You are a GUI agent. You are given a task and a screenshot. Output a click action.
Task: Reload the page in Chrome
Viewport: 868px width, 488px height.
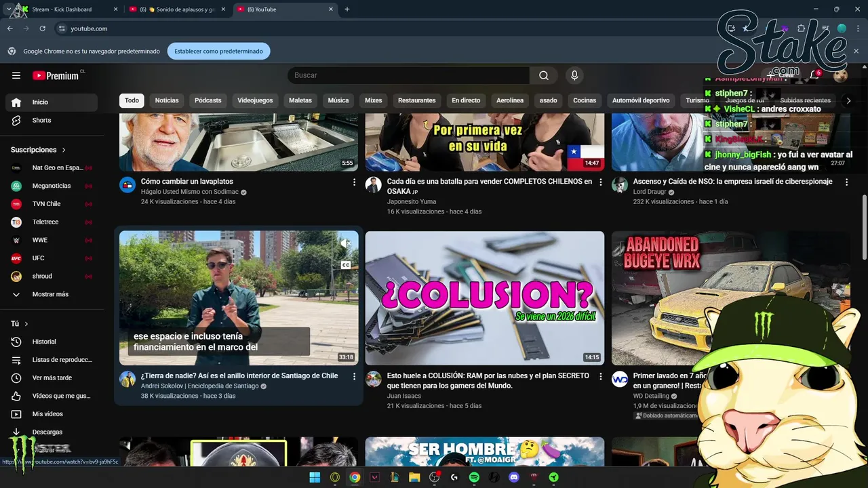click(42, 28)
